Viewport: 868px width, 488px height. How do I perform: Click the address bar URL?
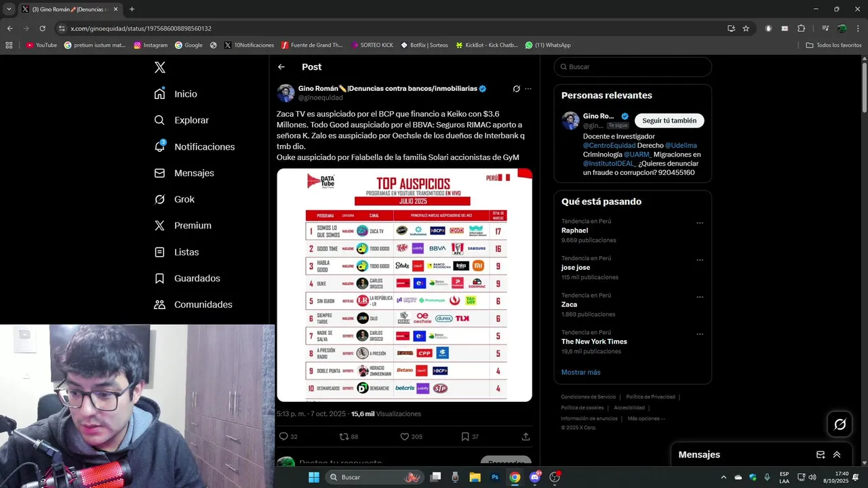(141, 28)
